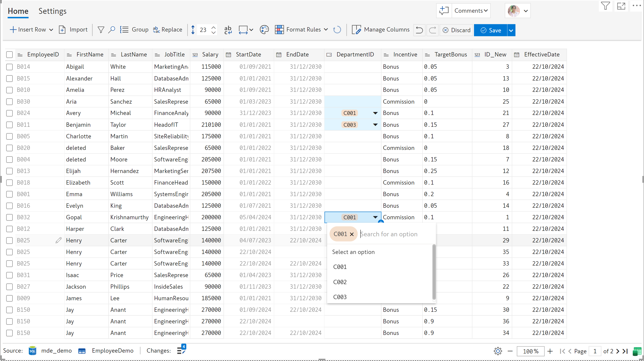Viewport: 644px width, 361px height.
Task: Click the Discard button
Action: pos(456,30)
